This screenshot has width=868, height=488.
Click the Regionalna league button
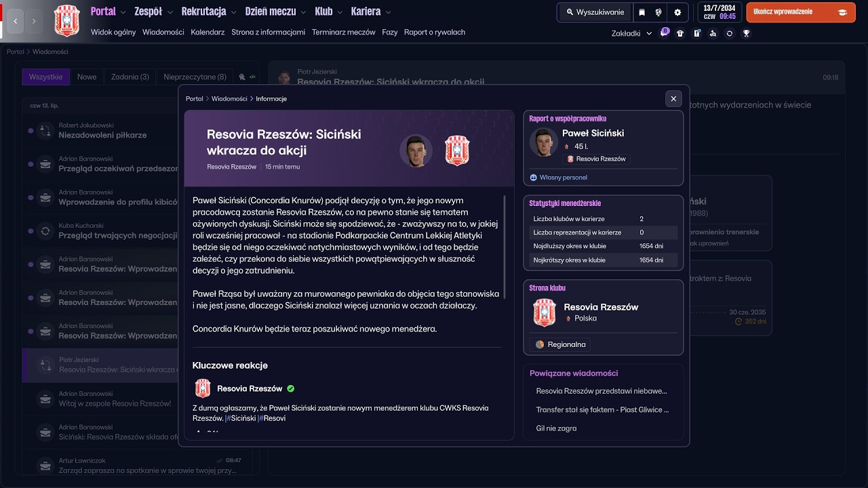point(560,344)
